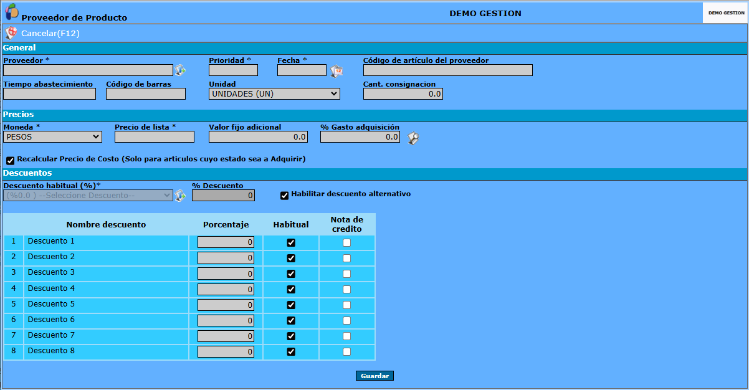Click Porcentaje field for Descuento 7

pos(225,336)
